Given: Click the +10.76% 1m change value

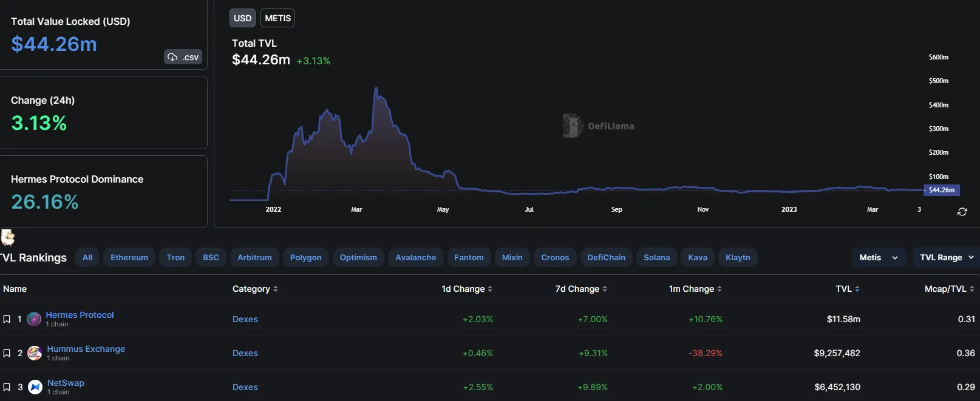Looking at the screenshot, I should coord(706,319).
